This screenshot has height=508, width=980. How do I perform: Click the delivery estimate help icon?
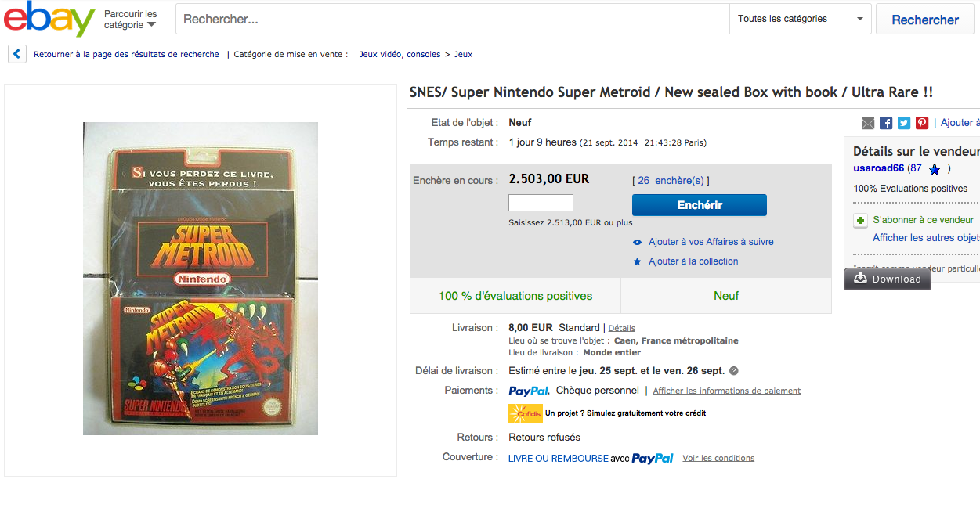pos(734,371)
